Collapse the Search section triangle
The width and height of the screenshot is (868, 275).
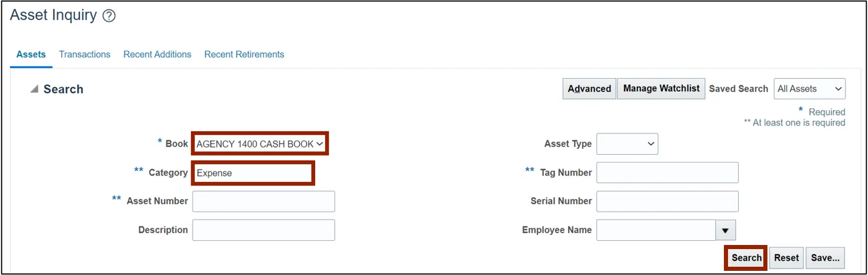34,89
